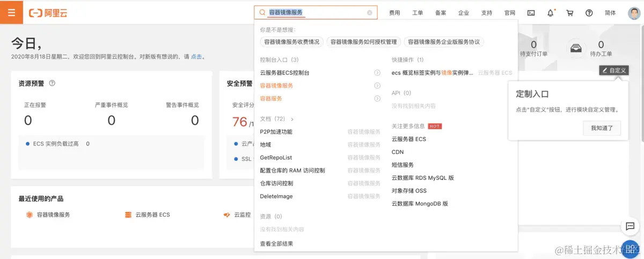The image size is (644, 259).
Task: Clear the search box text
Action: (x=370, y=12)
